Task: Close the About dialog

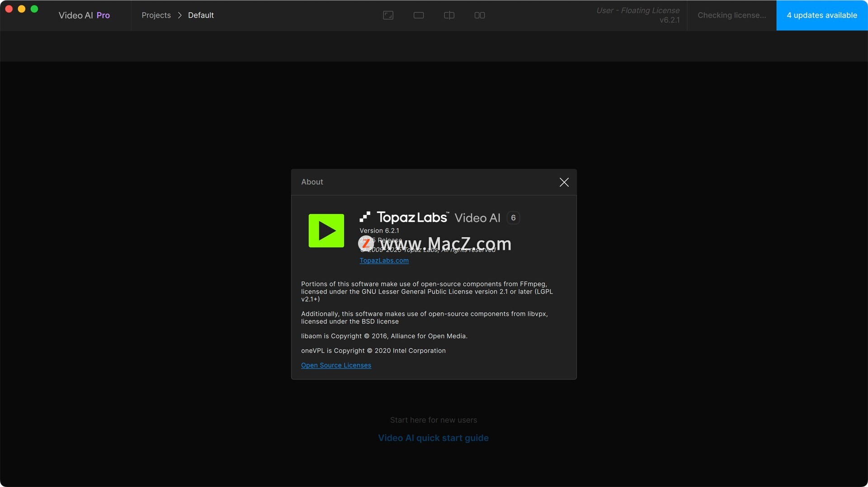Action: click(564, 182)
